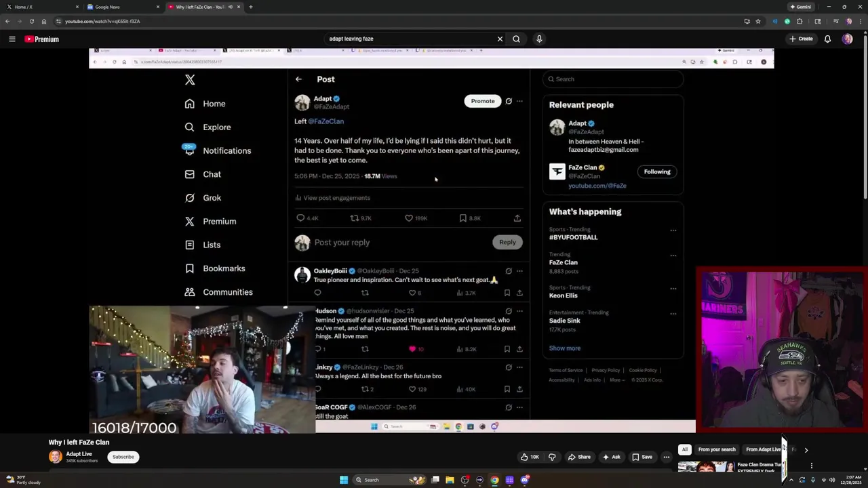Mute the Why I left FaZe tab audio

point(231,7)
